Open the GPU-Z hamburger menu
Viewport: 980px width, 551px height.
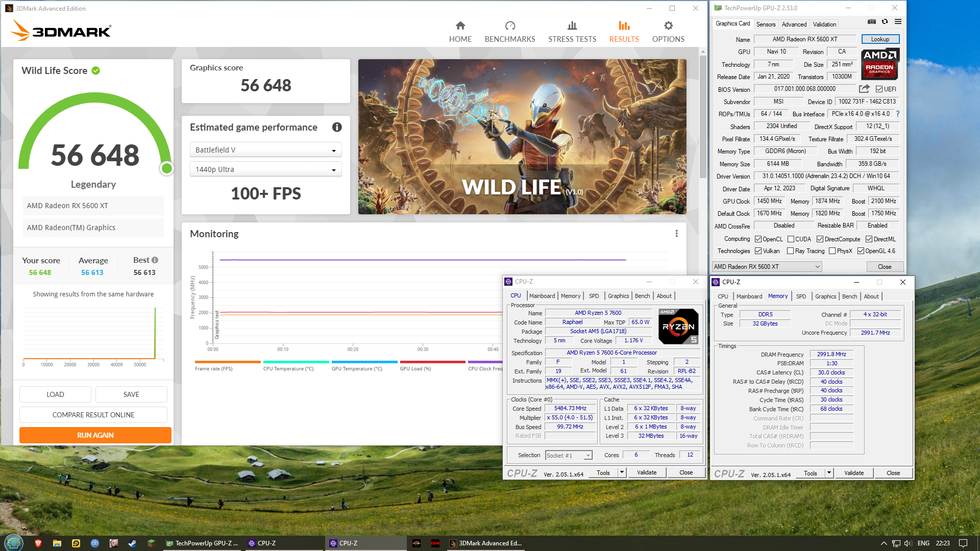[x=898, y=22]
